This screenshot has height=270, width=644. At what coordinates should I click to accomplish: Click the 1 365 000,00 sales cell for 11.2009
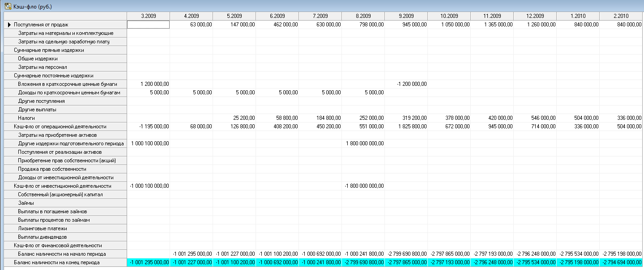[492, 25]
